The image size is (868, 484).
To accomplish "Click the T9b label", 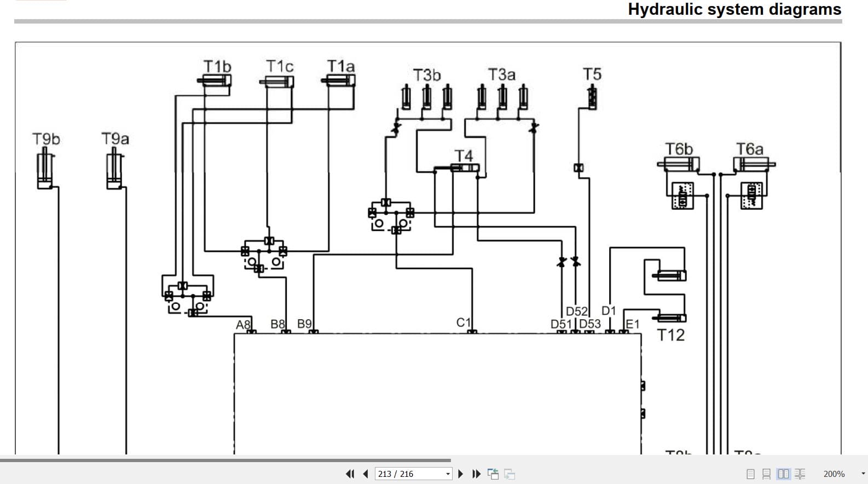I will [46, 139].
